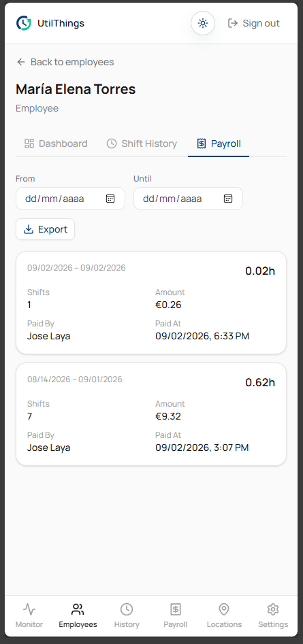Click the 0.02h total hours value
303x644 pixels.
260,271
